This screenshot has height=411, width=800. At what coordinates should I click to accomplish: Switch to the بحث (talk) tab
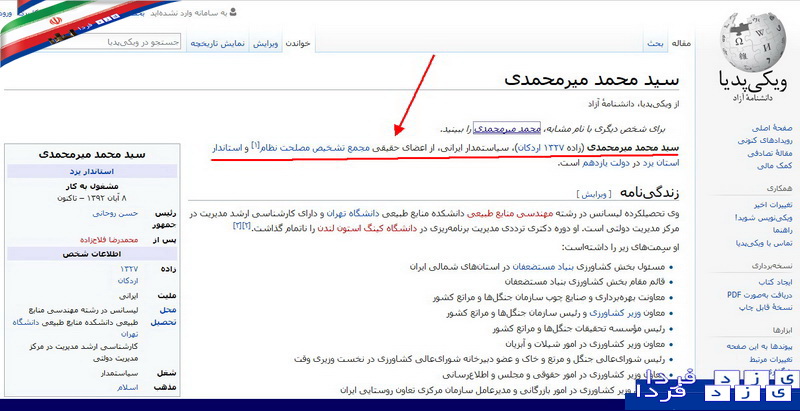point(654,44)
